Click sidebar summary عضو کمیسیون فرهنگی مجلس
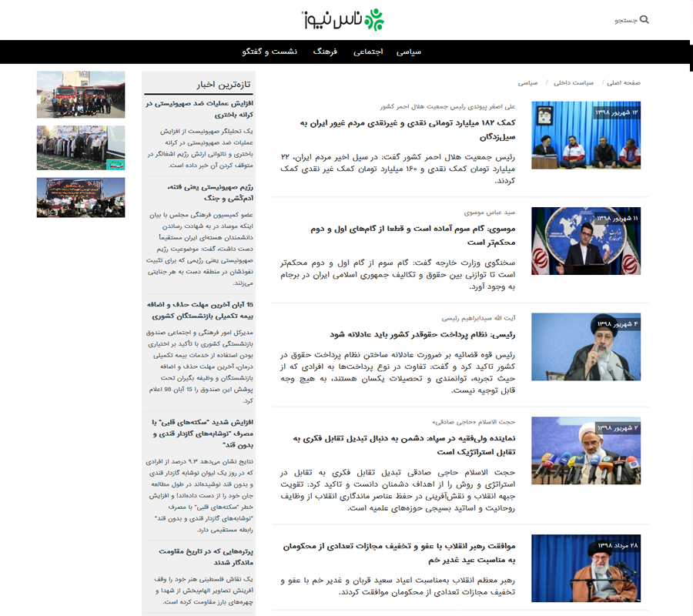 click(x=199, y=249)
